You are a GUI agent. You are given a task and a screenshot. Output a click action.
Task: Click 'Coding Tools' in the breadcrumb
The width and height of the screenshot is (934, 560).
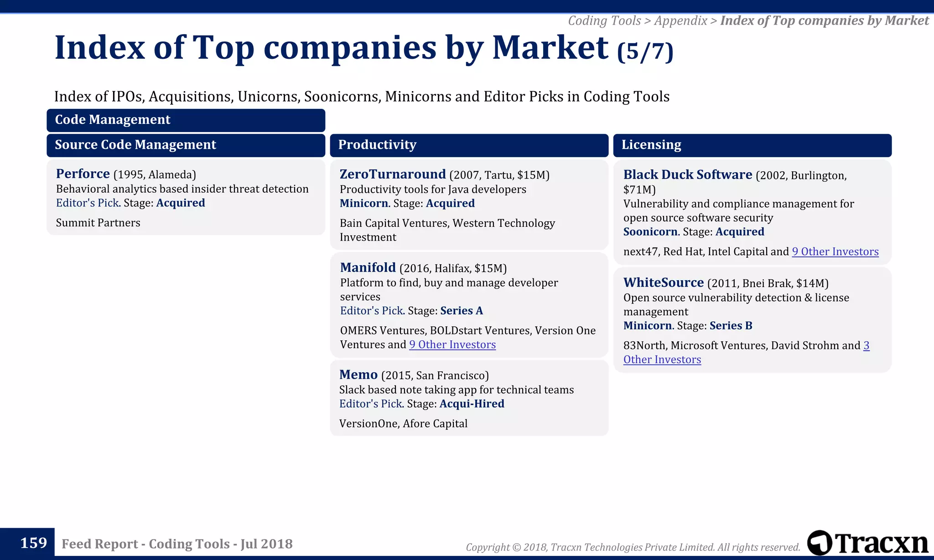tap(604, 21)
